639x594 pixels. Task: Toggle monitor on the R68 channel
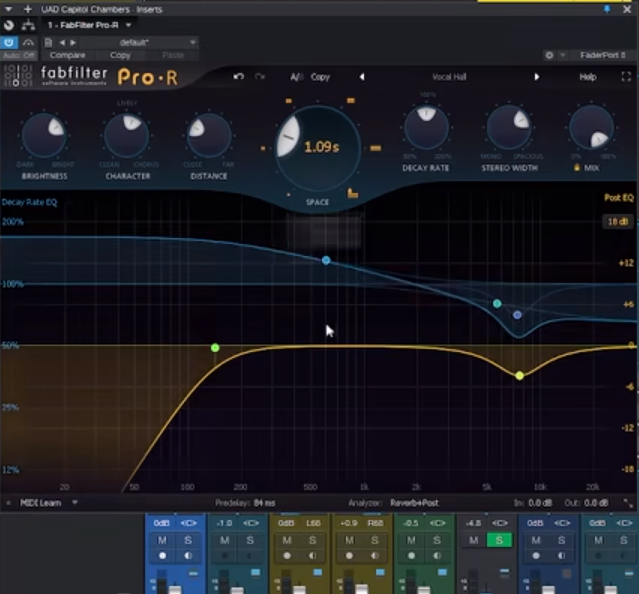coord(375,556)
